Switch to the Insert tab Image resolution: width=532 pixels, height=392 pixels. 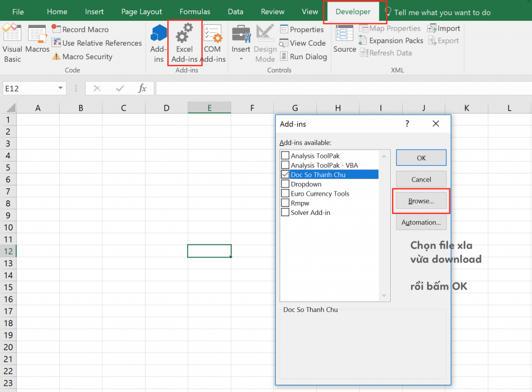click(95, 12)
